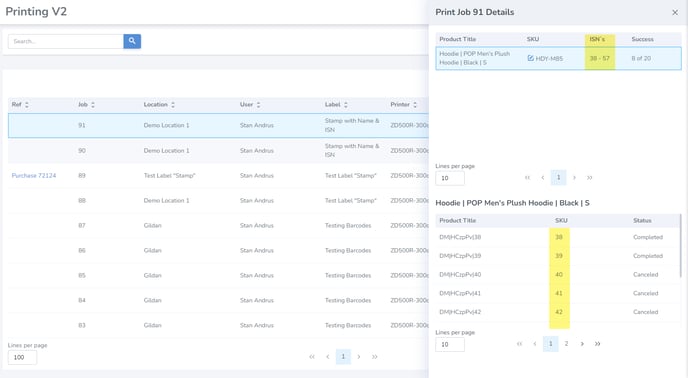This screenshot has width=688, height=378.
Task: Click the details panel vertical scrollbar
Action: click(x=681, y=246)
